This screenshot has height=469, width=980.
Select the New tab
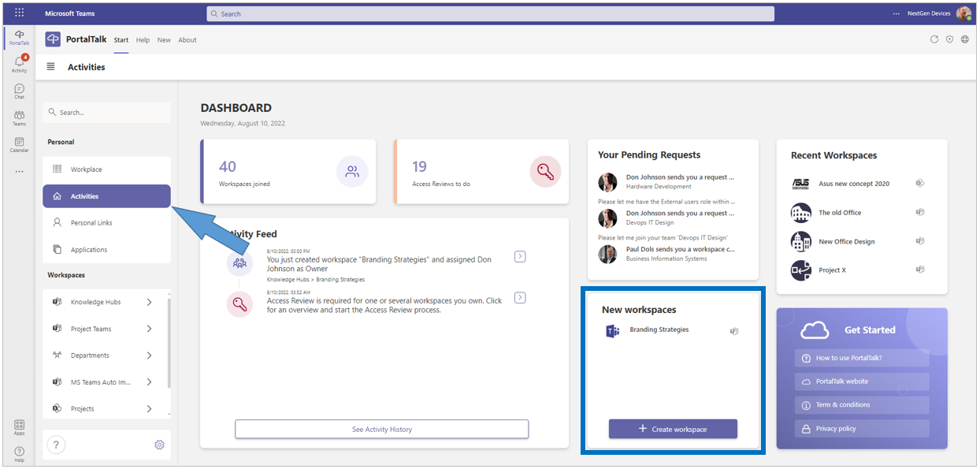[x=164, y=40]
